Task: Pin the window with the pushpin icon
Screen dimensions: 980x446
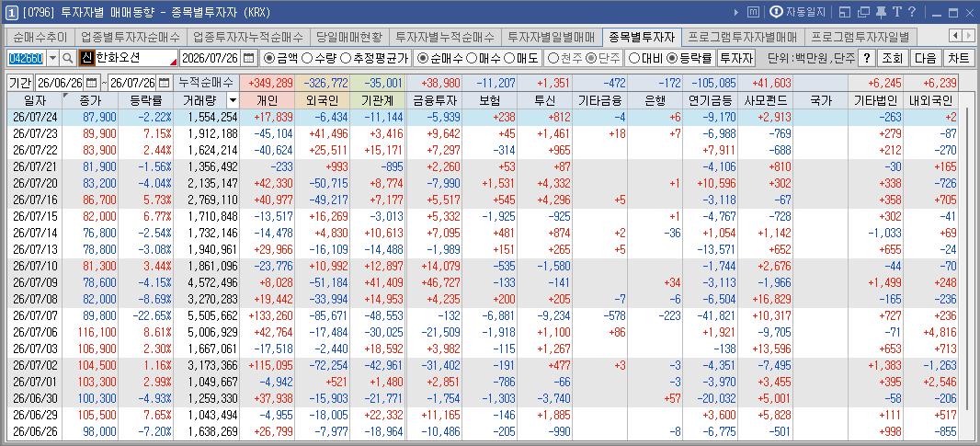Action: tap(882, 12)
